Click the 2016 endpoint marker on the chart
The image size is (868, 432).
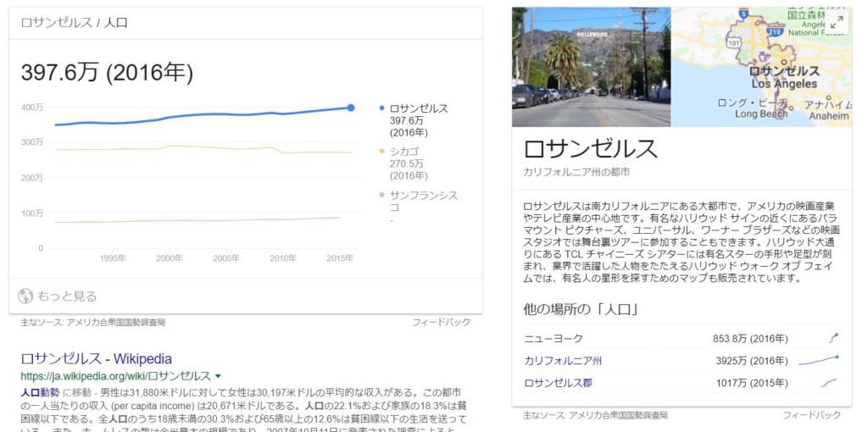(350, 108)
